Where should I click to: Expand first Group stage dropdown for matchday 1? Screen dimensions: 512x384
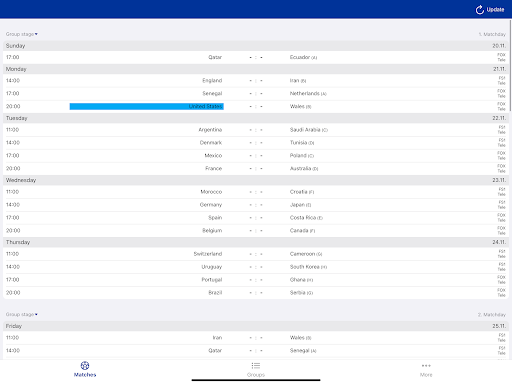click(22, 34)
